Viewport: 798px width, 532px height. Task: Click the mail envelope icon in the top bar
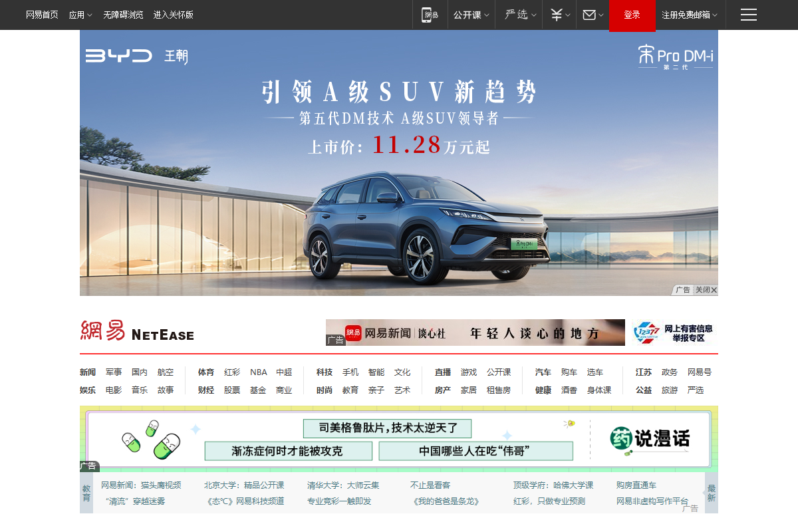[591, 15]
